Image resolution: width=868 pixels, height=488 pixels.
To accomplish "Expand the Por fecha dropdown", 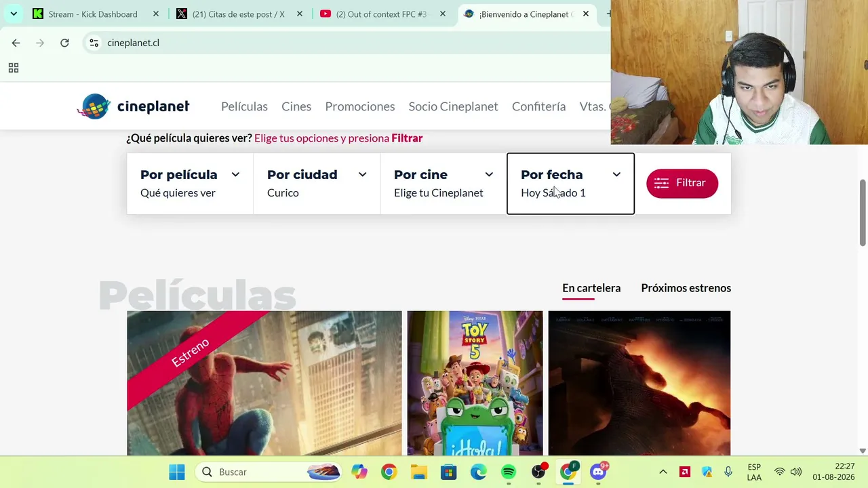I will [x=570, y=184].
